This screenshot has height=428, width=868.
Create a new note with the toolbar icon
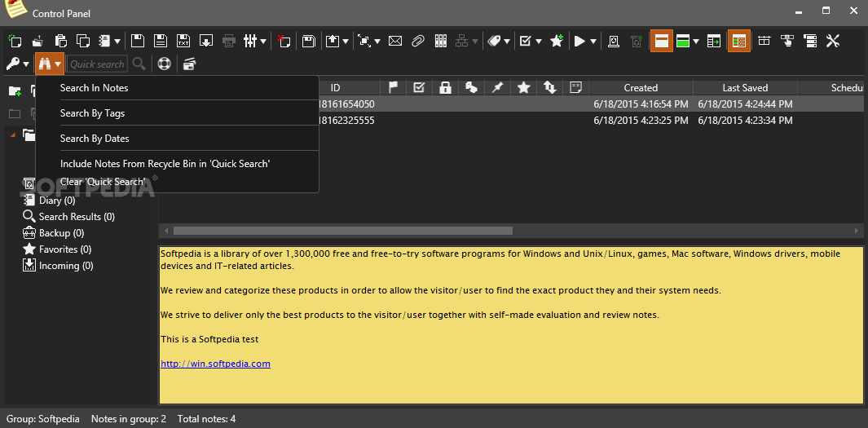click(15, 41)
